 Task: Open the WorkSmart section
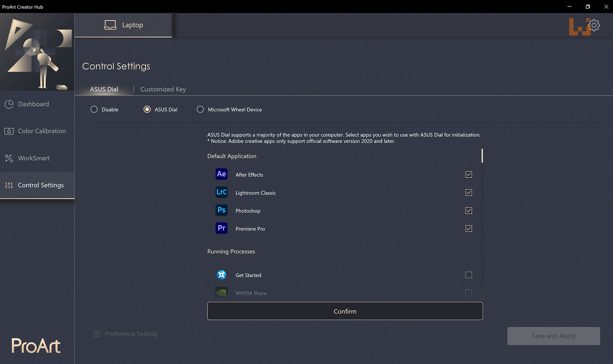34,158
